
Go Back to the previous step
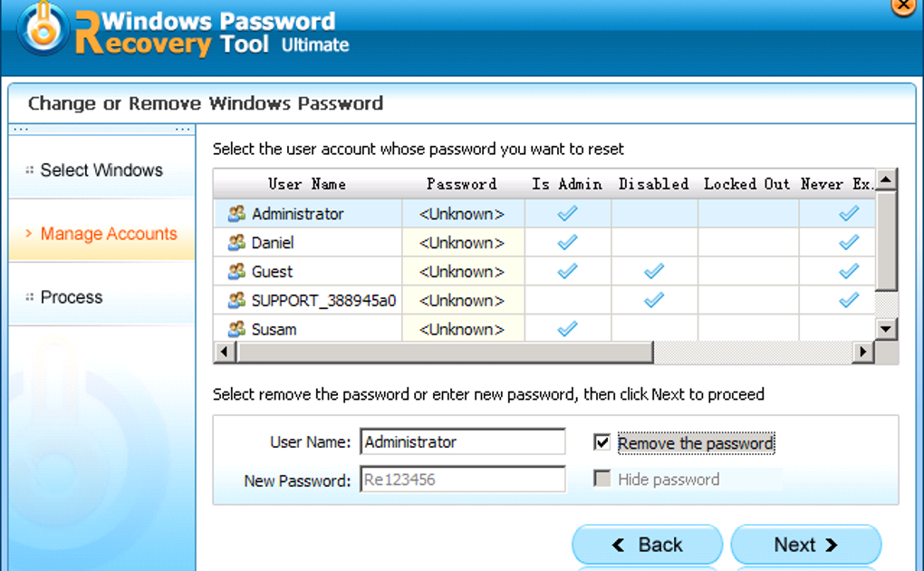click(x=647, y=545)
